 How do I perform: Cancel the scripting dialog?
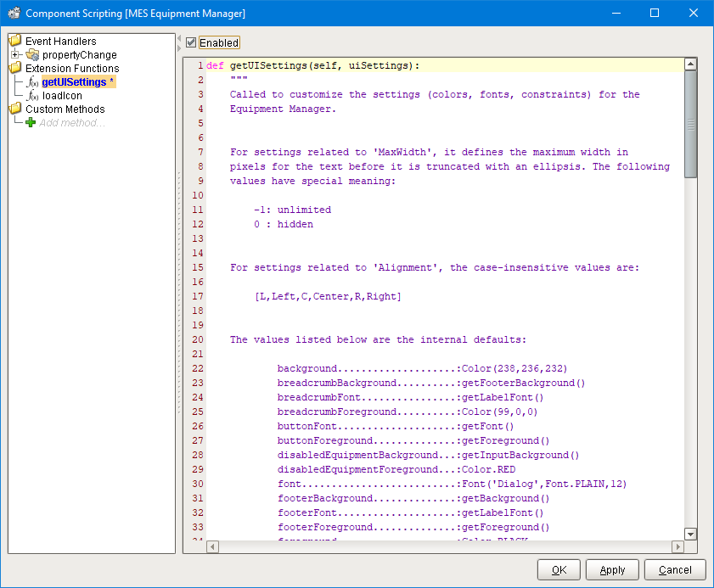click(x=674, y=569)
